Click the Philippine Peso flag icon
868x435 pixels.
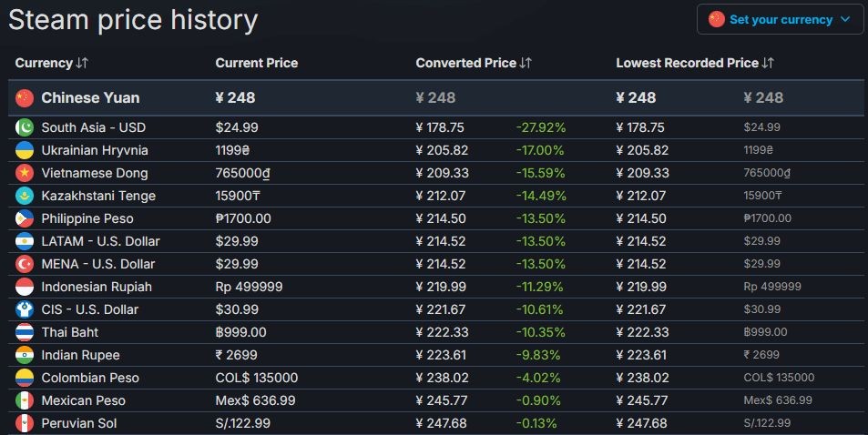tap(25, 218)
